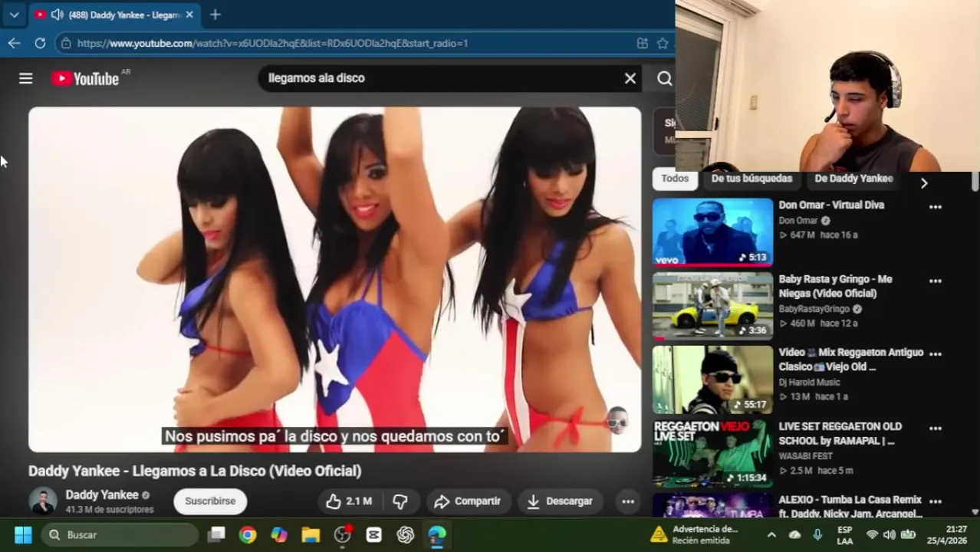
Task: Click the Descargar download button
Action: pyautogui.click(x=560, y=501)
